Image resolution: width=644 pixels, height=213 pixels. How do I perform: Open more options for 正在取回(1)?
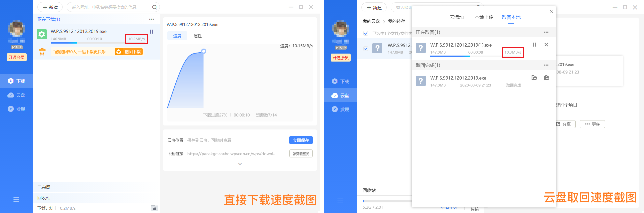546,32
